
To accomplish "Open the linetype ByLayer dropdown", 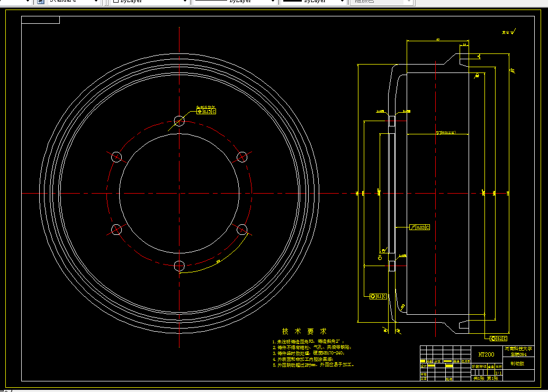I will pos(235,1).
